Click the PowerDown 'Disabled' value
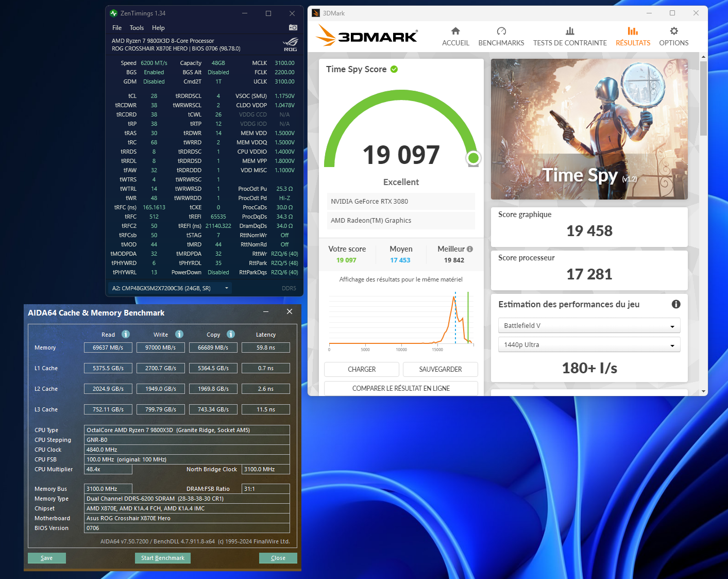The height and width of the screenshot is (579, 728). pos(218,272)
